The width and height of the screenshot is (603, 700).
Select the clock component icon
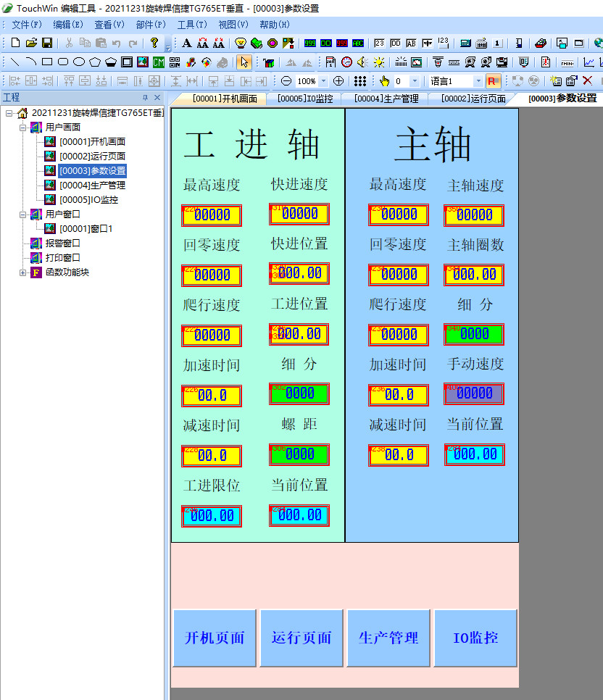click(x=346, y=62)
